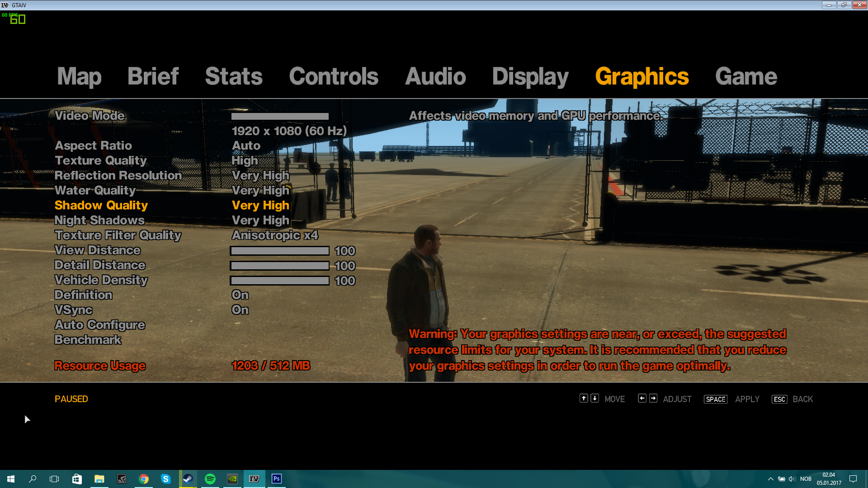
Task: Select the Texture Quality label
Action: click(x=101, y=160)
